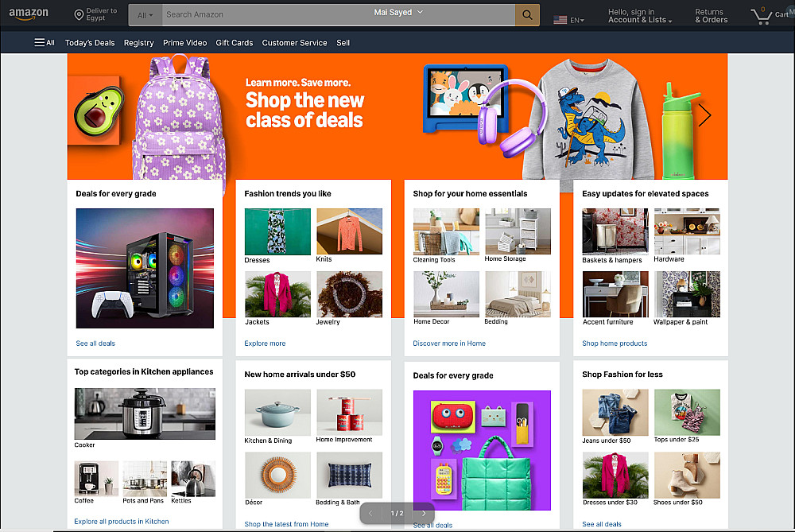This screenshot has height=532, width=795.
Task: Click the orange search magnifier button
Action: (x=527, y=14)
